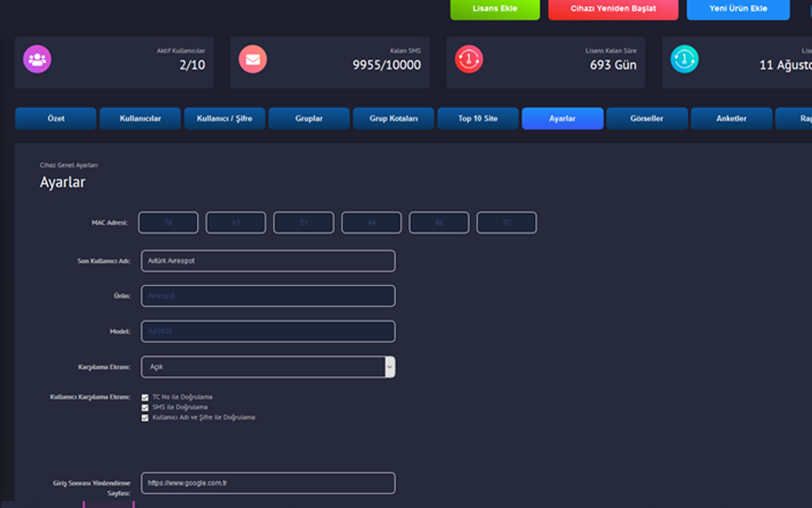Screen dimensions: 812x508
Task: Toggle Kullanıcı Adı ve Şifre ile Doğrulama
Action: tap(145, 418)
